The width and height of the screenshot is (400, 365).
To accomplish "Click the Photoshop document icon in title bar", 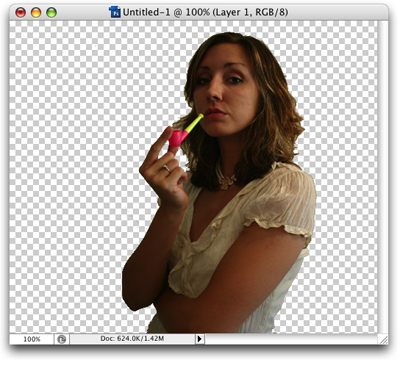I will click(x=115, y=12).
